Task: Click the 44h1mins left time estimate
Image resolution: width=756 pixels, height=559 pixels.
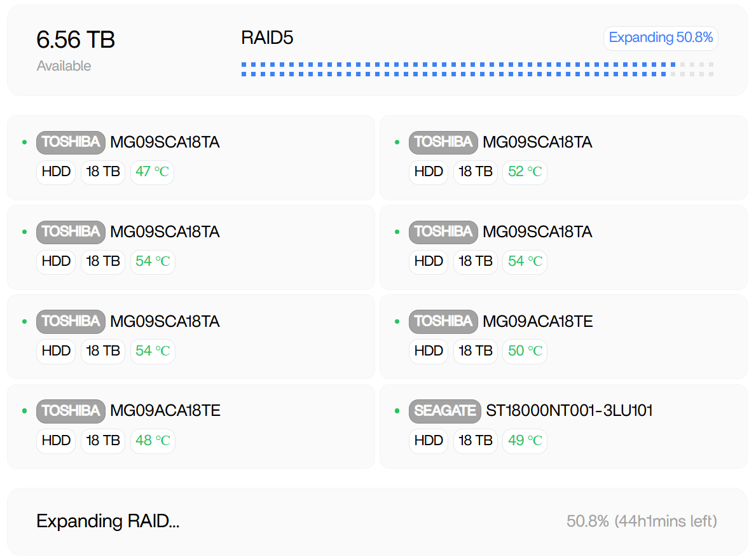Action: [666, 521]
